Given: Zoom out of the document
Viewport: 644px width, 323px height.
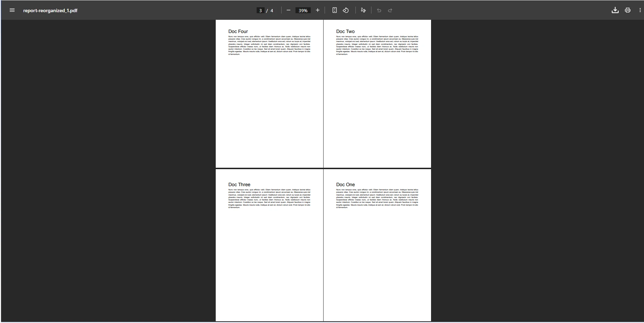Looking at the screenshot, I should coord(288,10).
